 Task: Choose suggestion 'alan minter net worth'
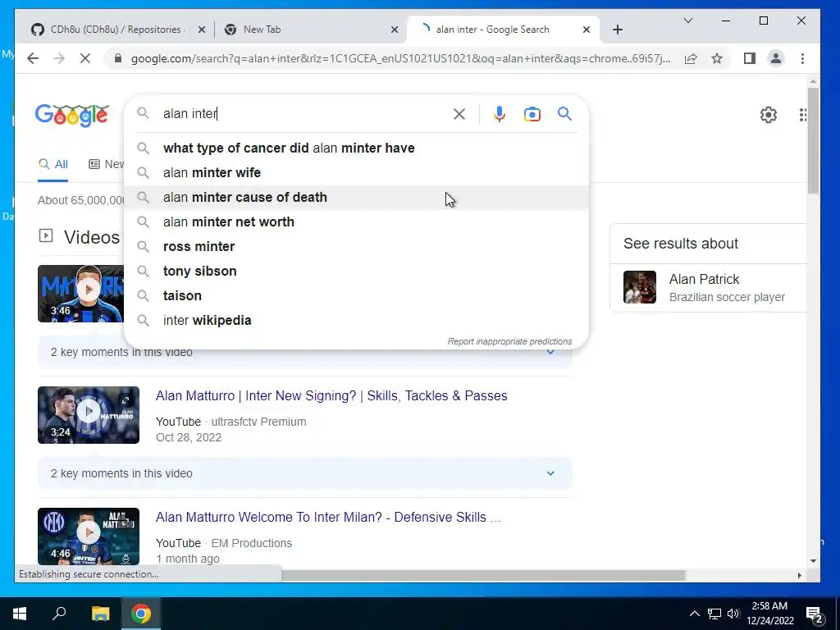(356, 221)
